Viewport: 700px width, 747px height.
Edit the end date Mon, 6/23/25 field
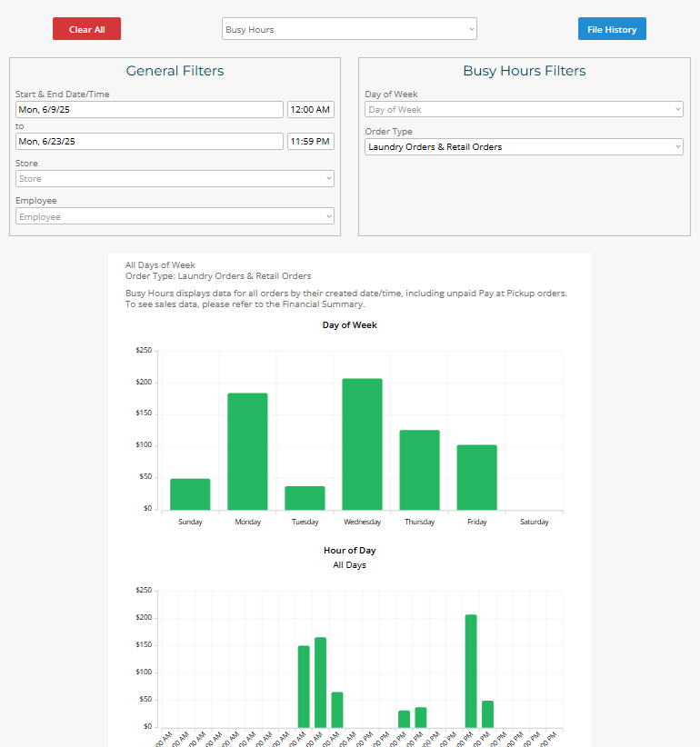pos(149,141)
